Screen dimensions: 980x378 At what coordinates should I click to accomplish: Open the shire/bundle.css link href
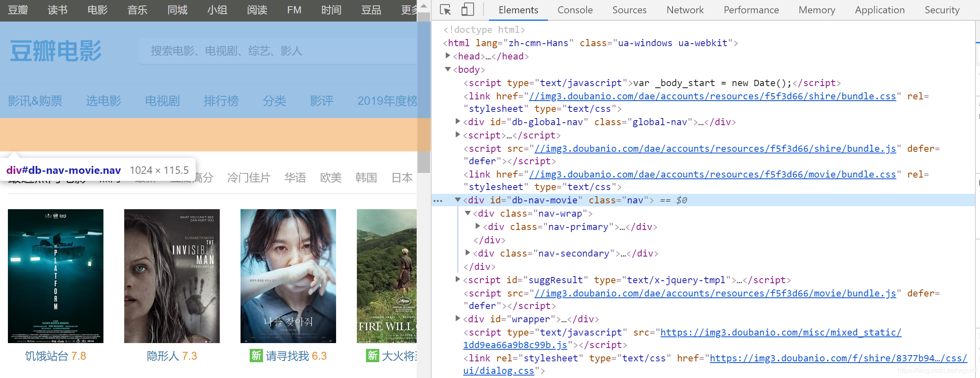pyautogui.click(x=712, y=96)
